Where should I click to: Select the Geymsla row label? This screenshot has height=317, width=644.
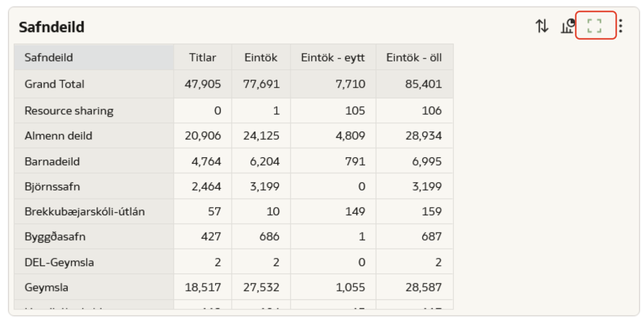(46, 287)
